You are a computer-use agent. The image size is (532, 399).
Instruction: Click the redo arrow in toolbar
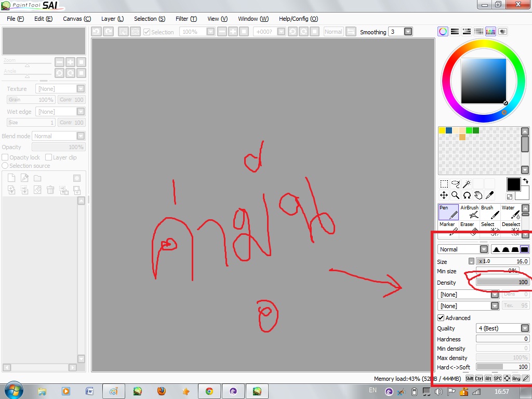tap(108, 32)
